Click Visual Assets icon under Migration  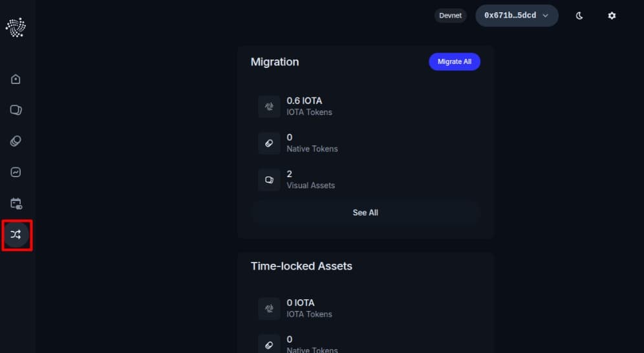pyautogui.click(x=269, y=180)
